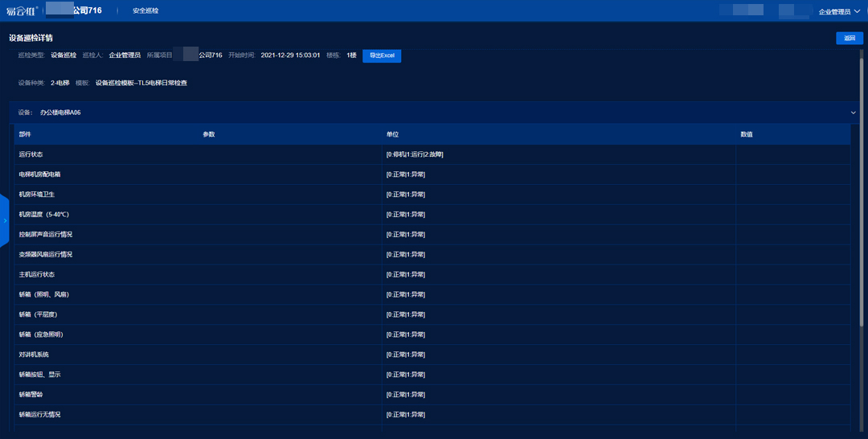The width and height of the screenshot is (868, 439).
Task: Expand the collapsed left sidebar handle
Action: pyautogui.click(x=4, y=220)
